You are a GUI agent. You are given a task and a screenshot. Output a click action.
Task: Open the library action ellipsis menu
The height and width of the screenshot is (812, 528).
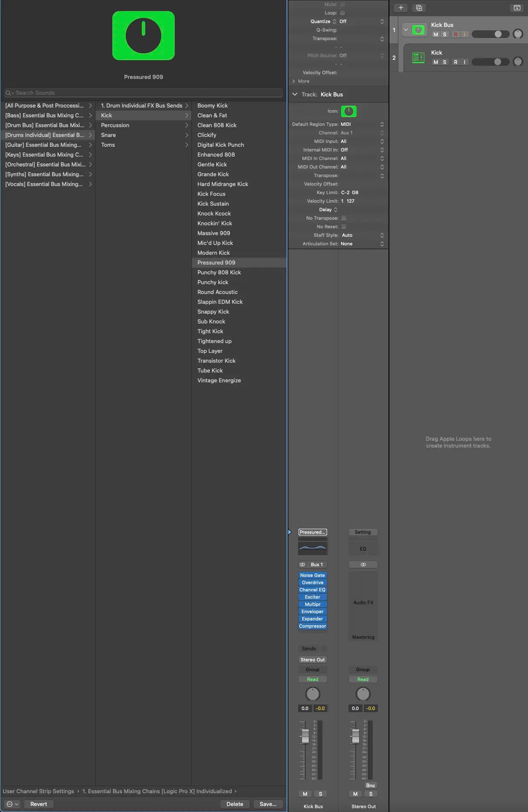pyautogui.click(x=12, y=804)
